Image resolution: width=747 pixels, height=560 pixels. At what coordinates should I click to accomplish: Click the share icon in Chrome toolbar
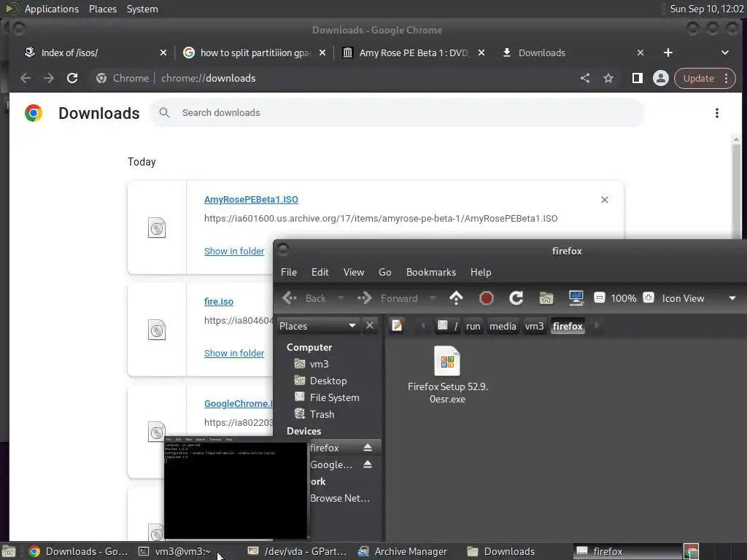coord(585,78)
